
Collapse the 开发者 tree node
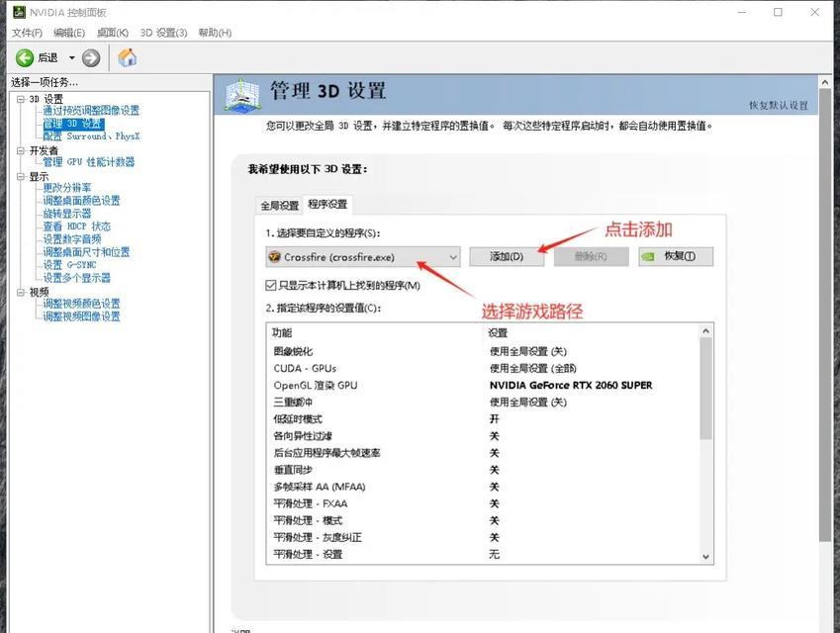(x=21, y=150)
